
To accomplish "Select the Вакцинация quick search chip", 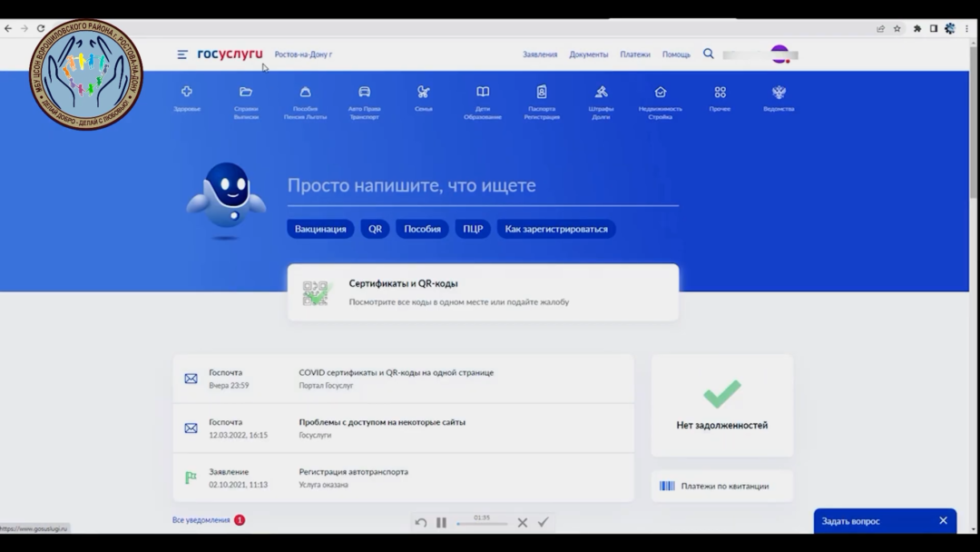I will click(x=320, y=229).
